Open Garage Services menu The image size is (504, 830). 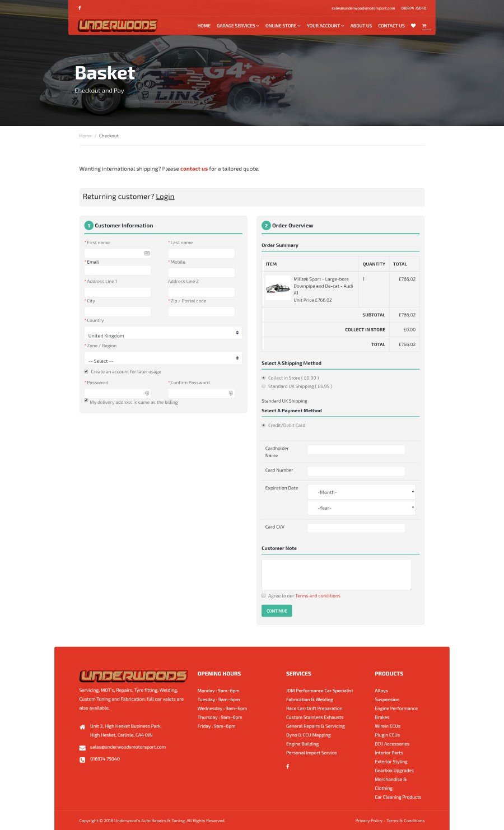(x=237, y=26)
